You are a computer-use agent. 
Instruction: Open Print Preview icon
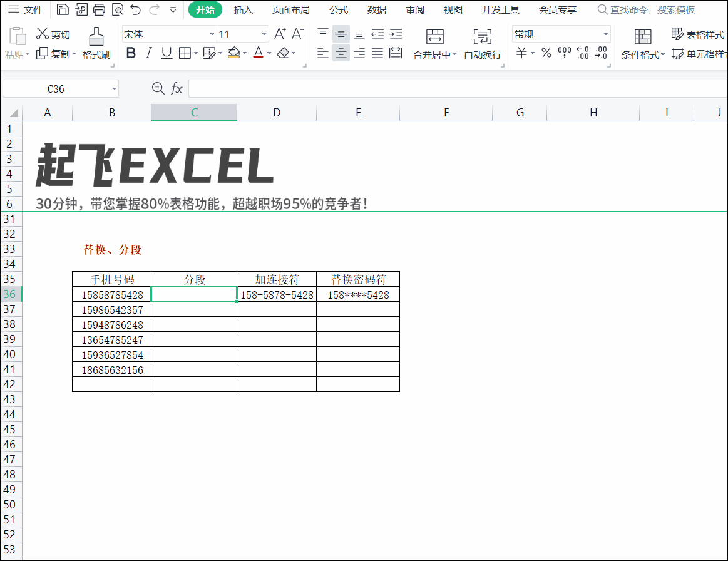tap(118, 9)
